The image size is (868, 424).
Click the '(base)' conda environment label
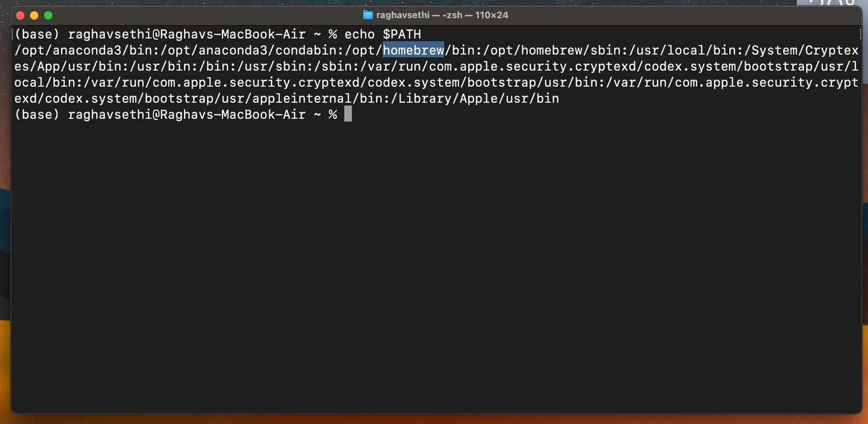coord(37,34)
